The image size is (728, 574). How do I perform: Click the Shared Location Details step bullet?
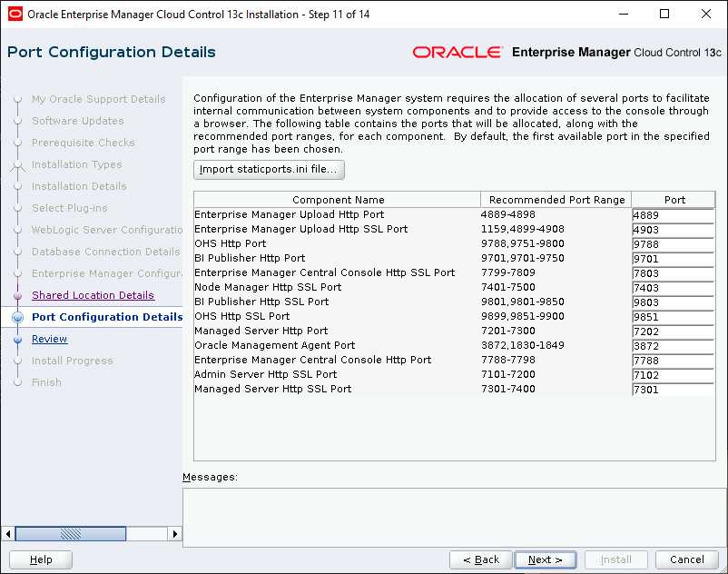pos(17,295)
